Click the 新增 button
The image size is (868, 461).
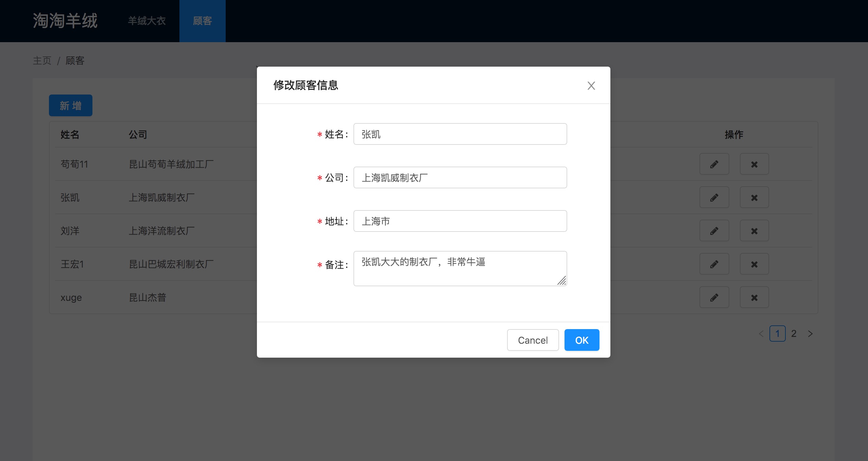(70, 105)
